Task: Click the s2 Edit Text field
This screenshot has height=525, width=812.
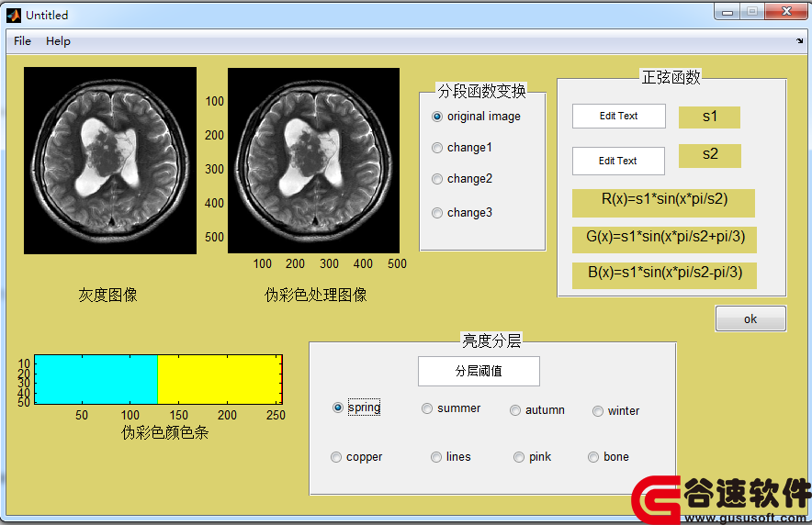Action: [618, 161]
